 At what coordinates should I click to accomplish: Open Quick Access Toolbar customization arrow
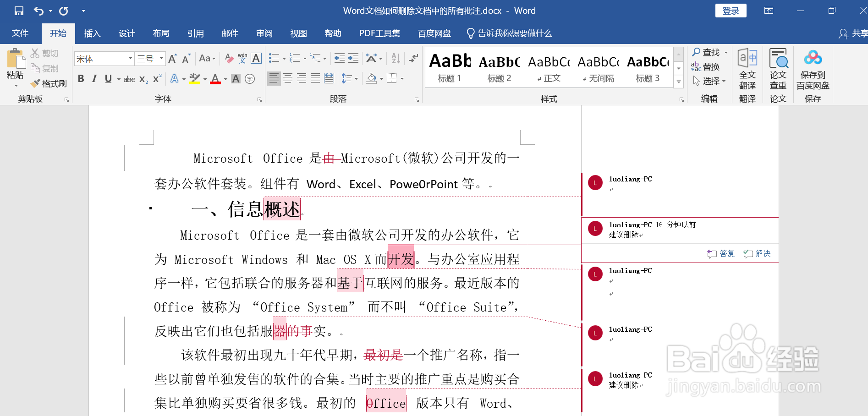pyautogui.click(x=83, y=10)
